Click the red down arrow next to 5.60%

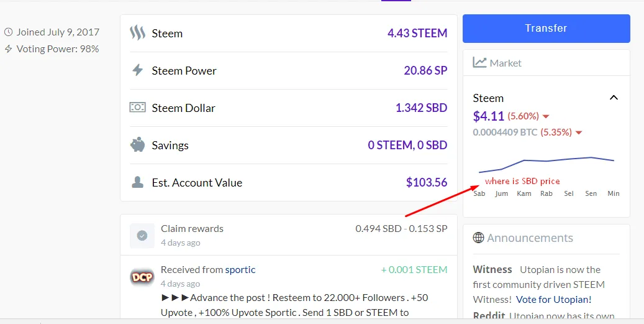pos(546,117)
